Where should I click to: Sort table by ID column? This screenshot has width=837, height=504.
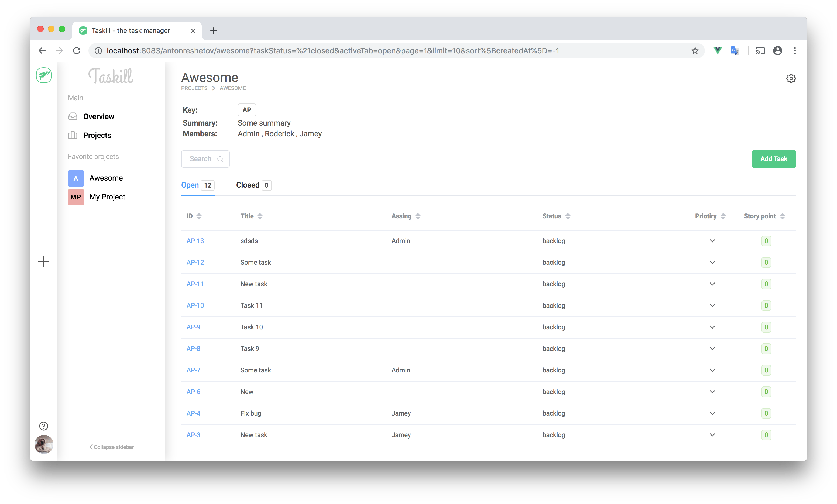point(199,216)
